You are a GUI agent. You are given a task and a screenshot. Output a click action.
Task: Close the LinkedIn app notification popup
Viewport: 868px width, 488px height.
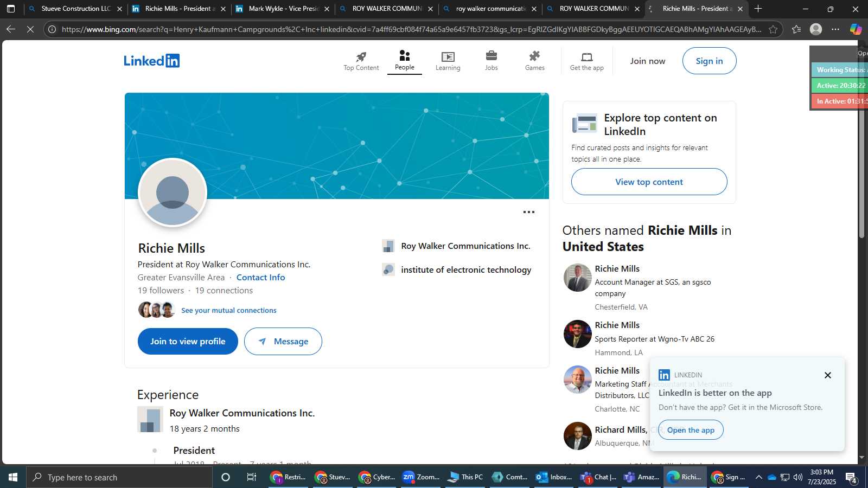coord(827,375)
